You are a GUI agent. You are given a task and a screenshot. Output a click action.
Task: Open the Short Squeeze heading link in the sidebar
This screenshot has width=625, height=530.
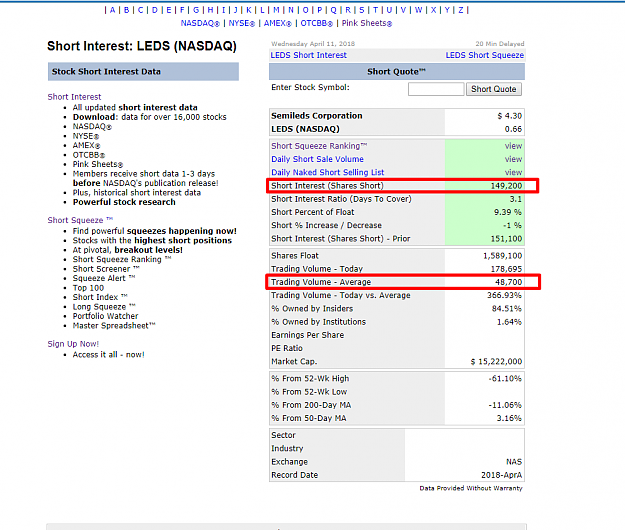coord(80,220)
